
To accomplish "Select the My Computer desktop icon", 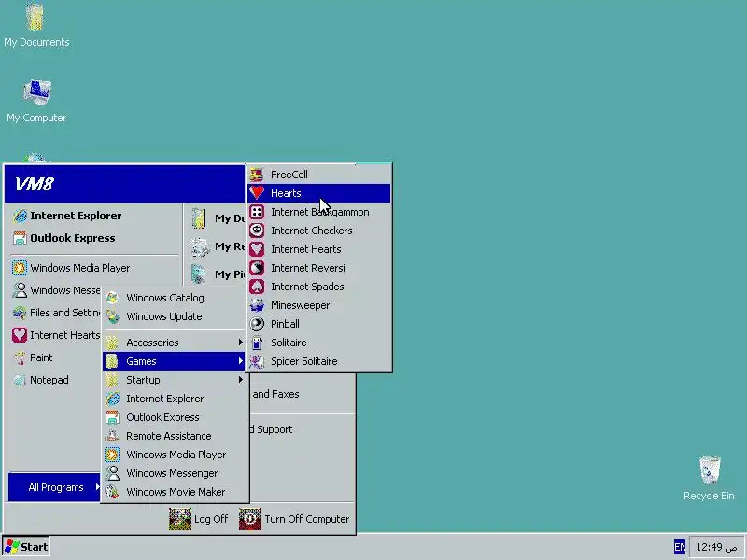I will click(x=37, y=92).
